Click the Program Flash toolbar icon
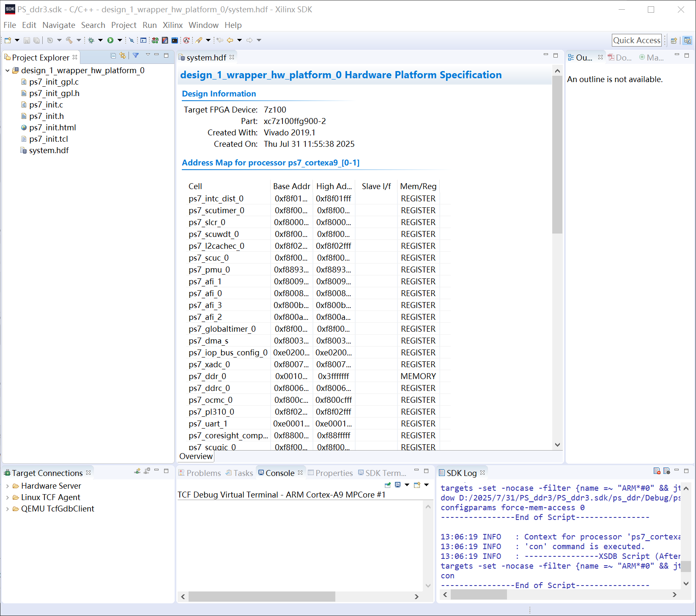Image resolution: width=696 pixels, height=616 pixels. [x=165, y=40]
